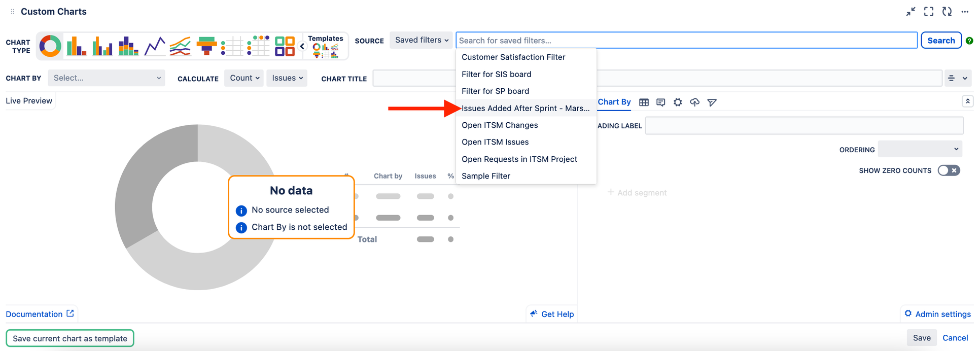Viewport: 980px width, 351px height.
Task: Expand the Saved filters source dropdown
Action: click(422, 40)
